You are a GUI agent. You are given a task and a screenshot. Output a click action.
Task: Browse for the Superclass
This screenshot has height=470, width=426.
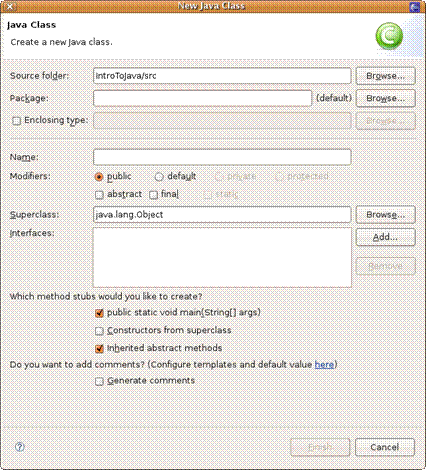pos(386,215)
